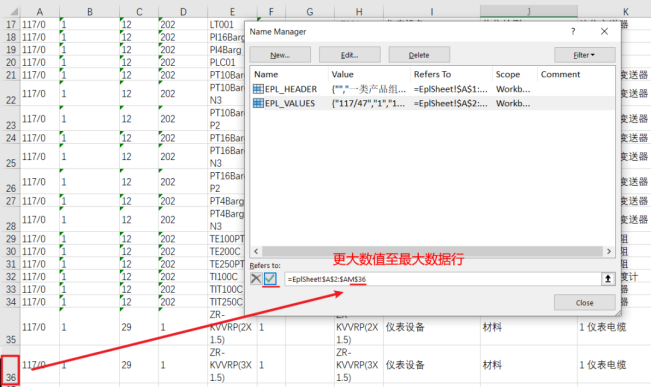The width and height of the screenshot is (651, 387).
Task: Select row 17 header
Action: pos(11,24)
